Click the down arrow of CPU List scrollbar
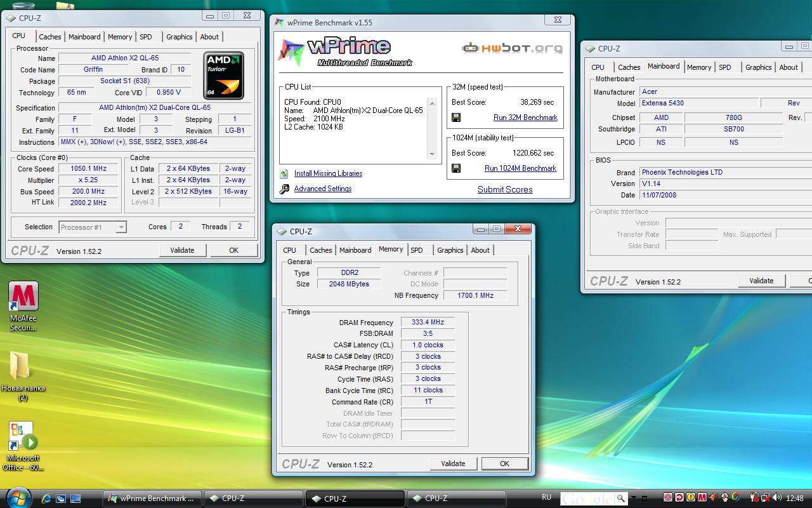812x508 pixels. 433,154
